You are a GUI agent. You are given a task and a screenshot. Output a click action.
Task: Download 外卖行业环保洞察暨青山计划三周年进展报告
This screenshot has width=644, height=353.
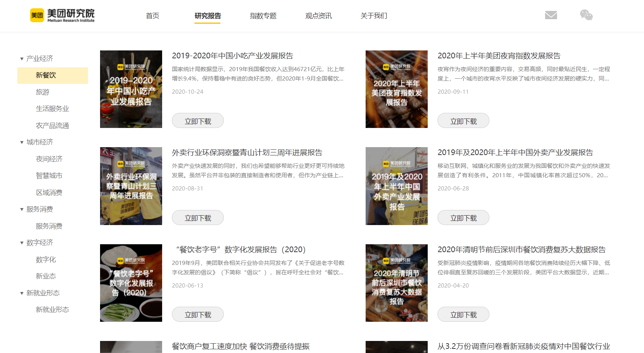(x=198, y=218)
